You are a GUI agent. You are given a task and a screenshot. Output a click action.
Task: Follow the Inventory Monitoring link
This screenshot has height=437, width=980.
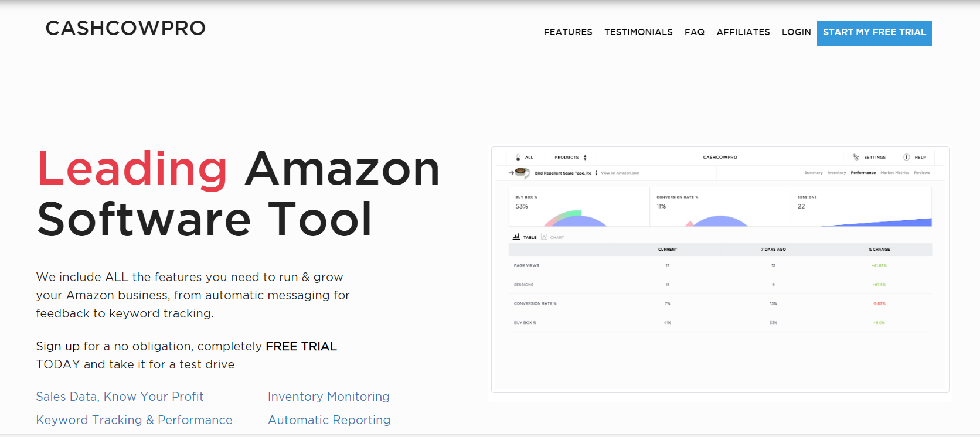[x=328, y=397]
